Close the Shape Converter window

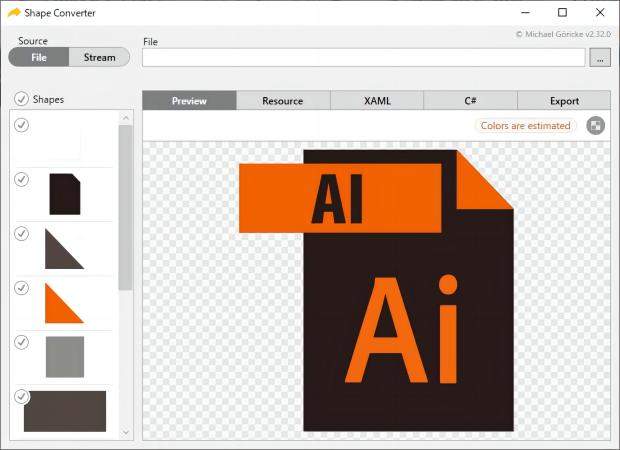click(600, 13)
